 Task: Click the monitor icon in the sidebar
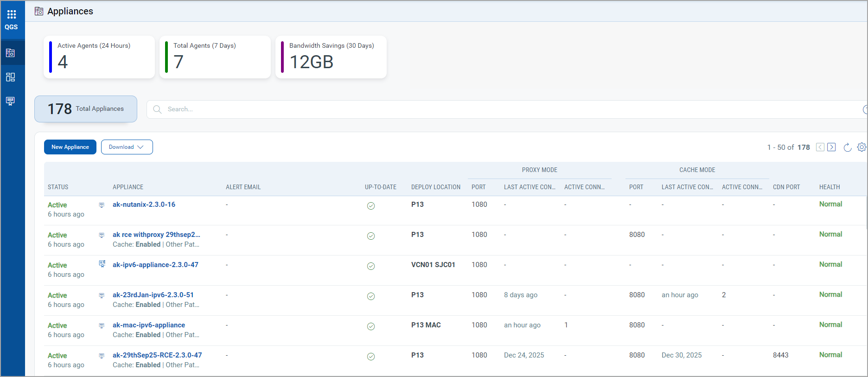pyautogui.click(x=11, y=101)
